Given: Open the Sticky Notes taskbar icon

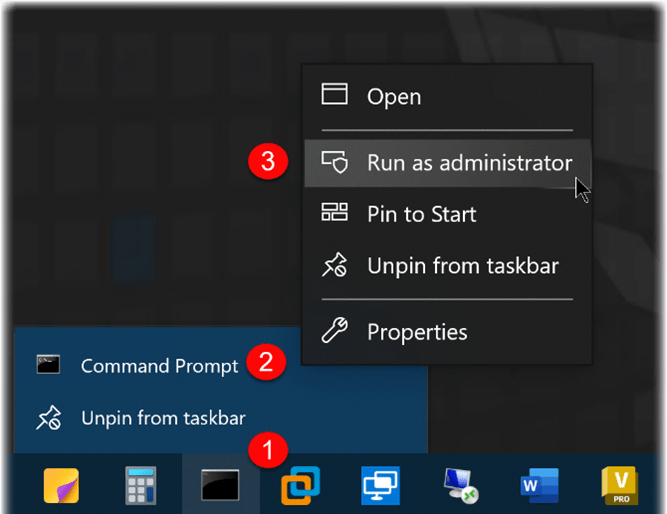Looking at the screenshot, I should pos(61,485).
